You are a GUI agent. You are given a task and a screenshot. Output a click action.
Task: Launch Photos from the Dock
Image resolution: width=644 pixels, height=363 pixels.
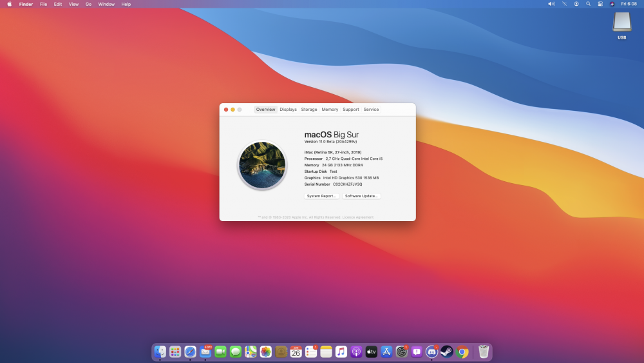tap(266, 352)
